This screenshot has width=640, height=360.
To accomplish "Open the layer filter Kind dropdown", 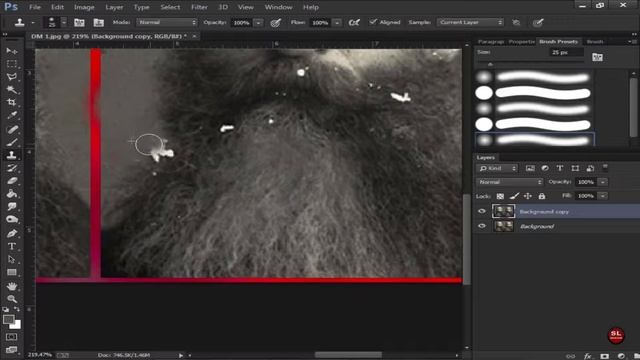I will tap(498, 168).
